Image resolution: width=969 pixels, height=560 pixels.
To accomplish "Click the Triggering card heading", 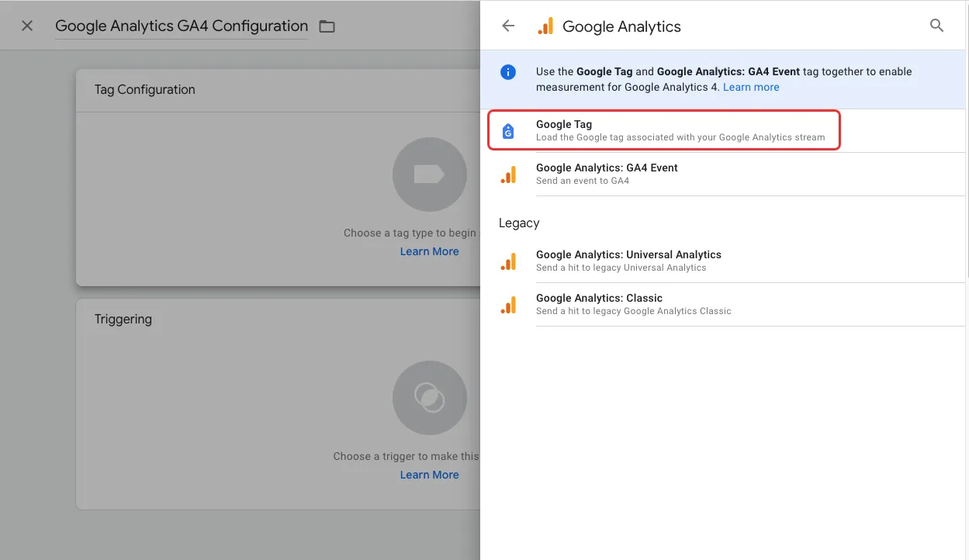I will (x=123, y=319).
